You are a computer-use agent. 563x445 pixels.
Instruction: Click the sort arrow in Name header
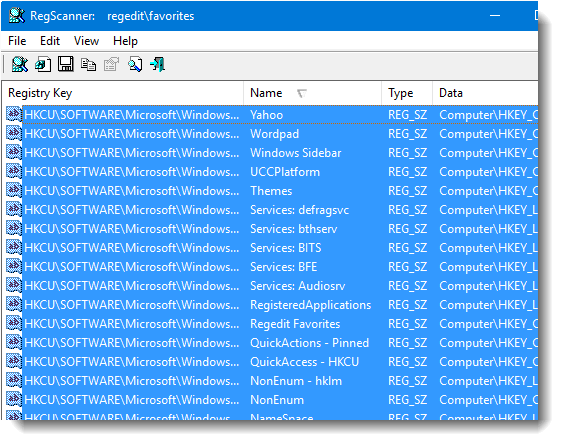[x=302, y=93]
